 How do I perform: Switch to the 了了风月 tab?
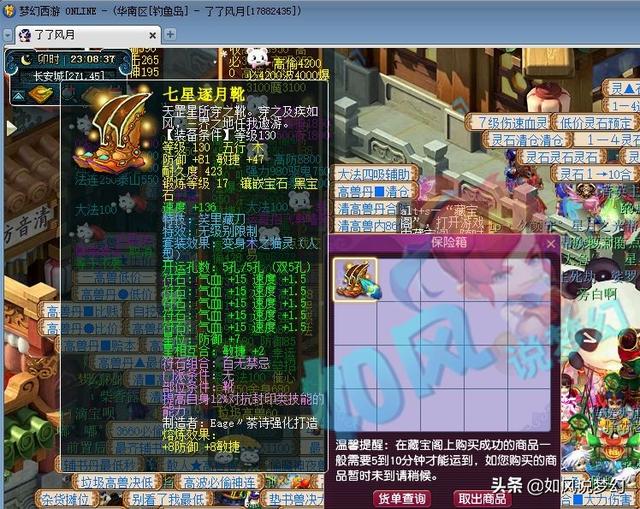88,35
